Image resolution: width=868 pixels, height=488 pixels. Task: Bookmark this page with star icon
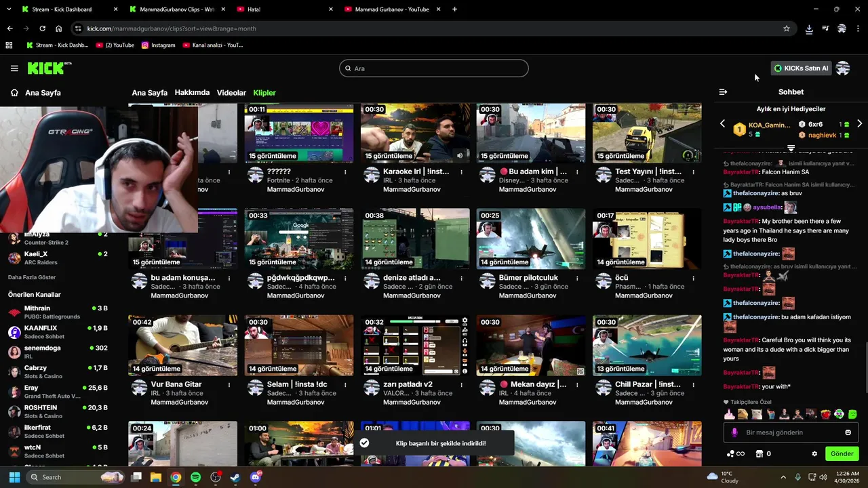[x=787, y=28]
